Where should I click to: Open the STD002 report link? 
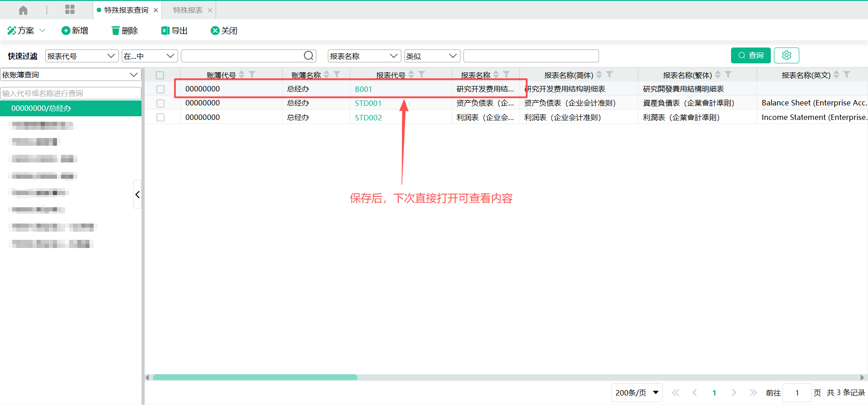368,118
